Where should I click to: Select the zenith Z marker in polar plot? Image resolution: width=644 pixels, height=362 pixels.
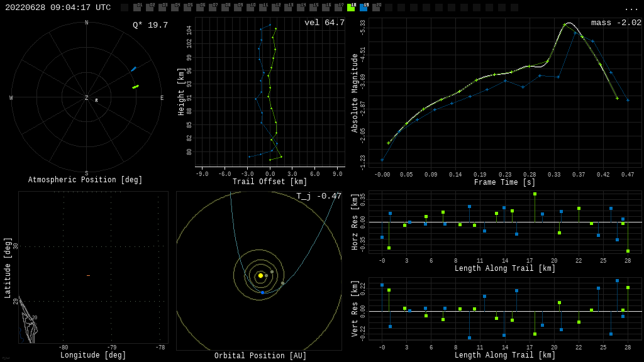(87, 98)
